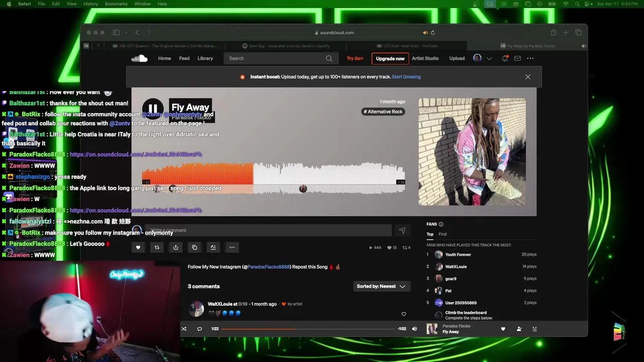Like the current track in the bottom player
The width and height of the screenshot is (644, 362).
point(503,329)
